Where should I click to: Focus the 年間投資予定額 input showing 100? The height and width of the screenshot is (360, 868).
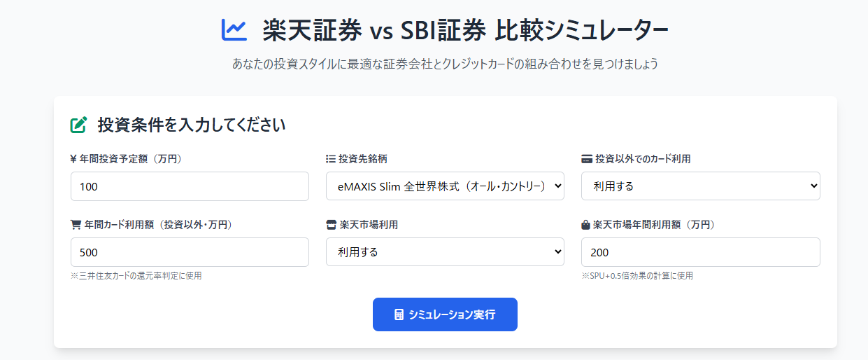190,186
